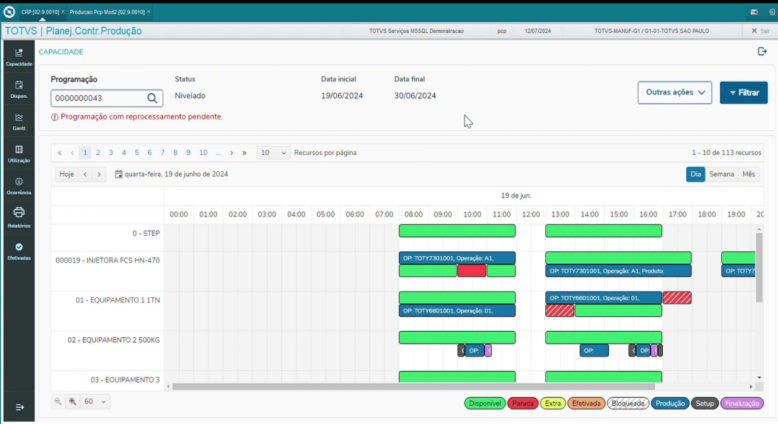
Task: Open the zoom level dropdown showing 60
Action: tap(96, 401)
